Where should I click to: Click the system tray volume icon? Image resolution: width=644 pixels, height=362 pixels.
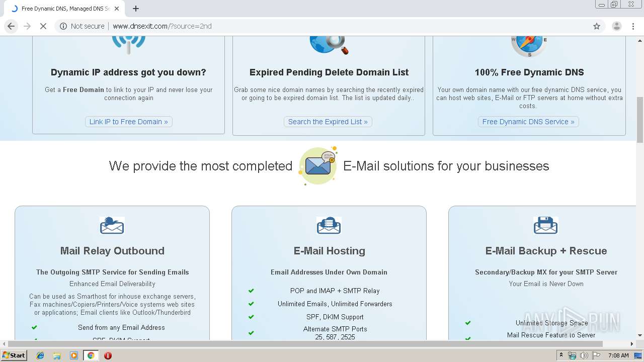(584, 355)
